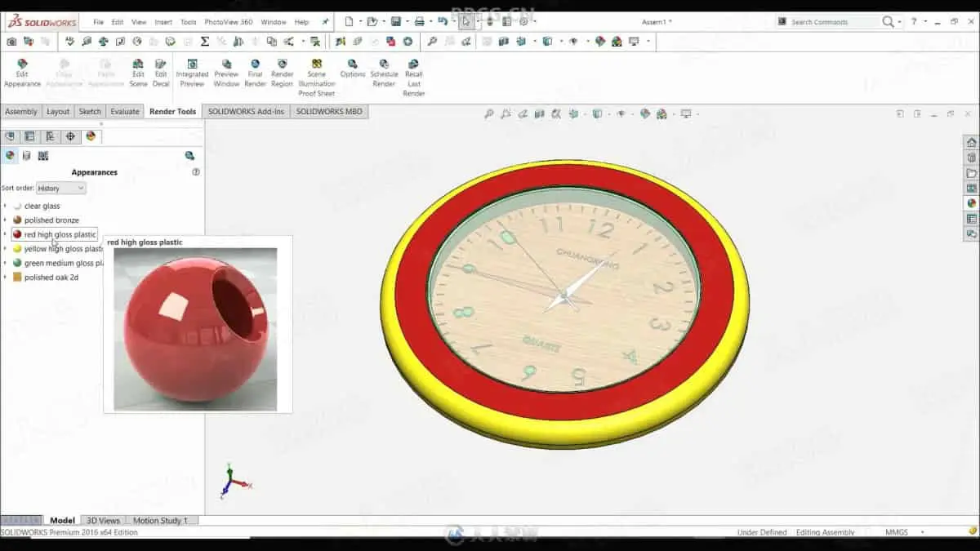Open the Preview Window
The width and height of the screenshot is (980, 551).
coord(226,73)
